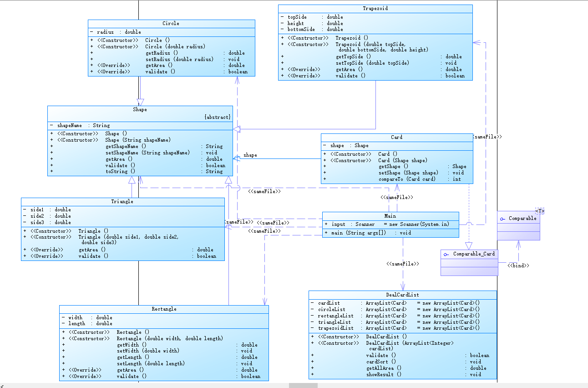Click the sameFile label above DealCardList

click(x=403, y=264)
